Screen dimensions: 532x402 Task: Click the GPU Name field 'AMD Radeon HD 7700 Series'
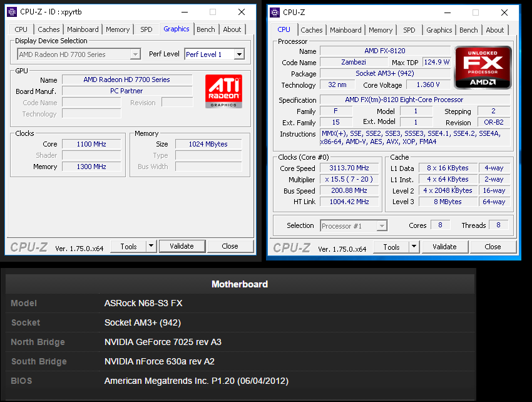click(127, 80)
